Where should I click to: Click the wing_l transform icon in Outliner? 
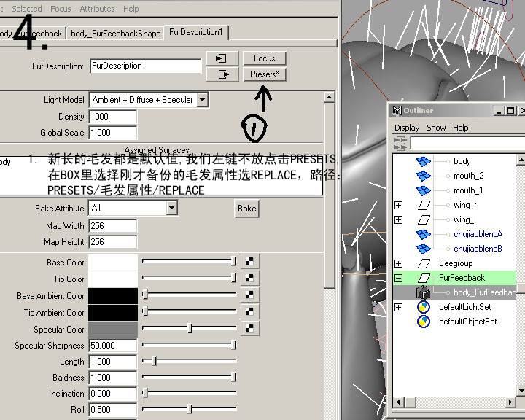click(424, 219)
